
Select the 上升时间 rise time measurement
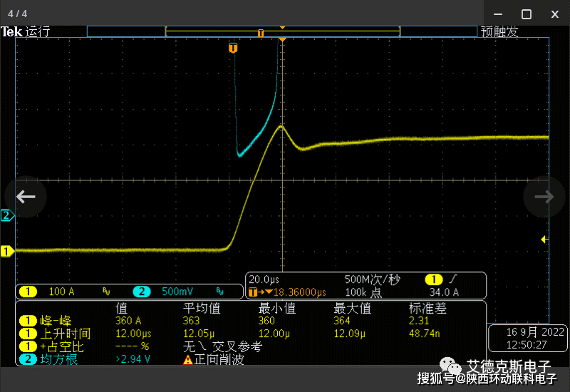[x=64, y=333]
